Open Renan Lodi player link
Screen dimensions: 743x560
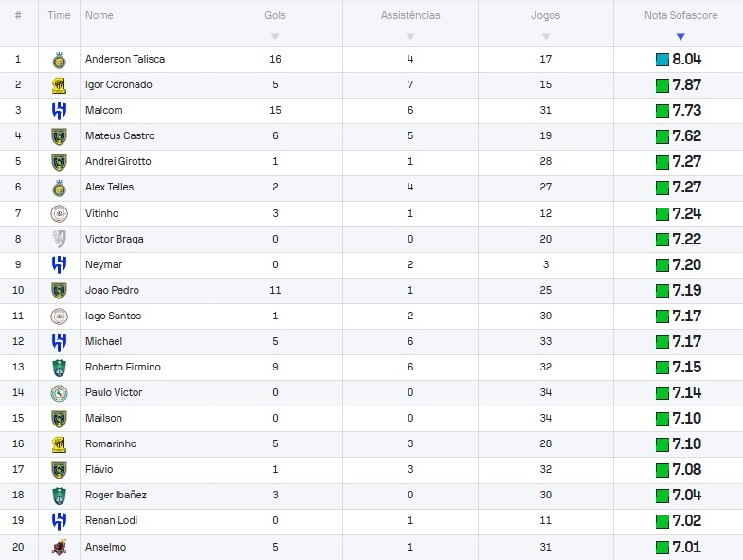point(112,520)
